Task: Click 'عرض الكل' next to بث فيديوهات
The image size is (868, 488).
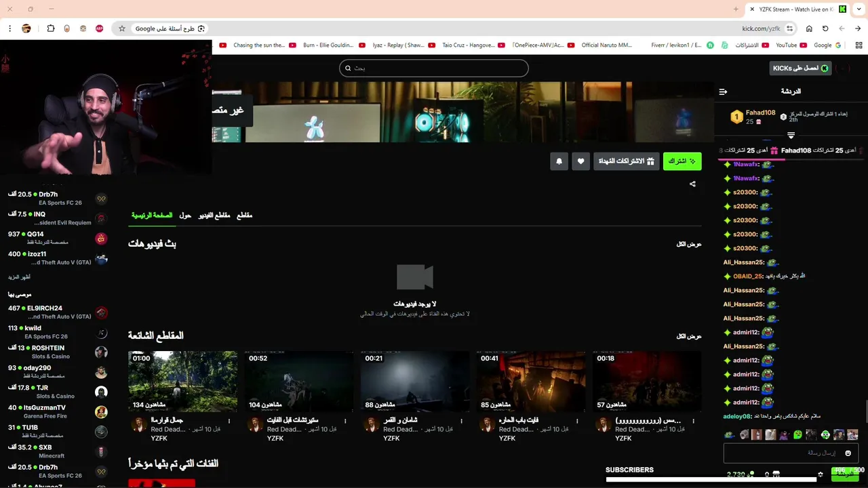Action: click(x=689, y=244)
